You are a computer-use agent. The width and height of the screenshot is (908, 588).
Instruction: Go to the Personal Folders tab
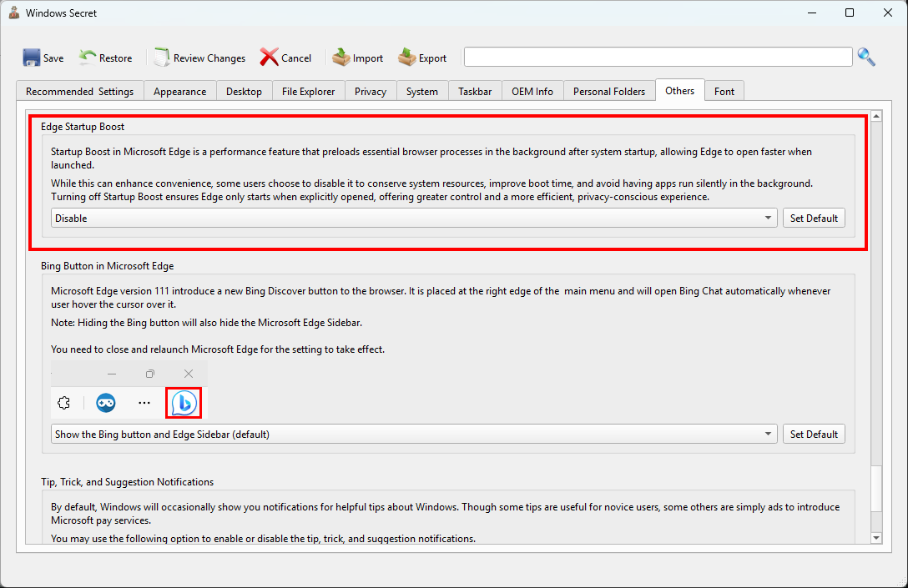point(609,92)
